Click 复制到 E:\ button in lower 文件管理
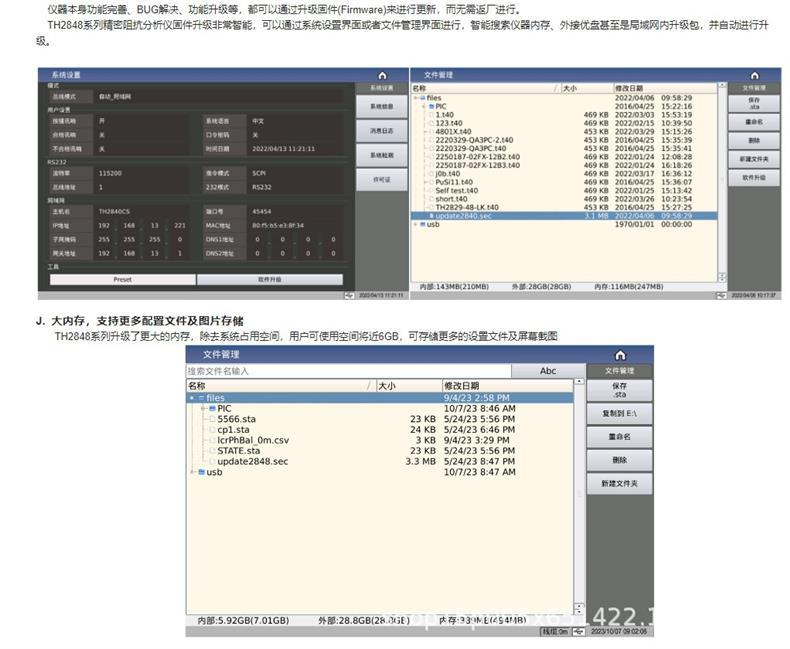Viewport: 790px width, 649px height. (x=619, y=414)
